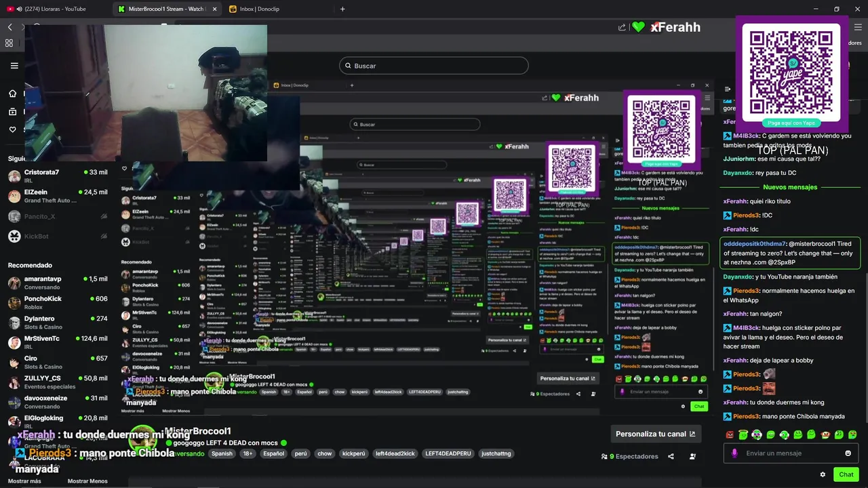
Task: Open the browse streams sidebar icon
Action: pyautogui.click(x=12, y=112)
